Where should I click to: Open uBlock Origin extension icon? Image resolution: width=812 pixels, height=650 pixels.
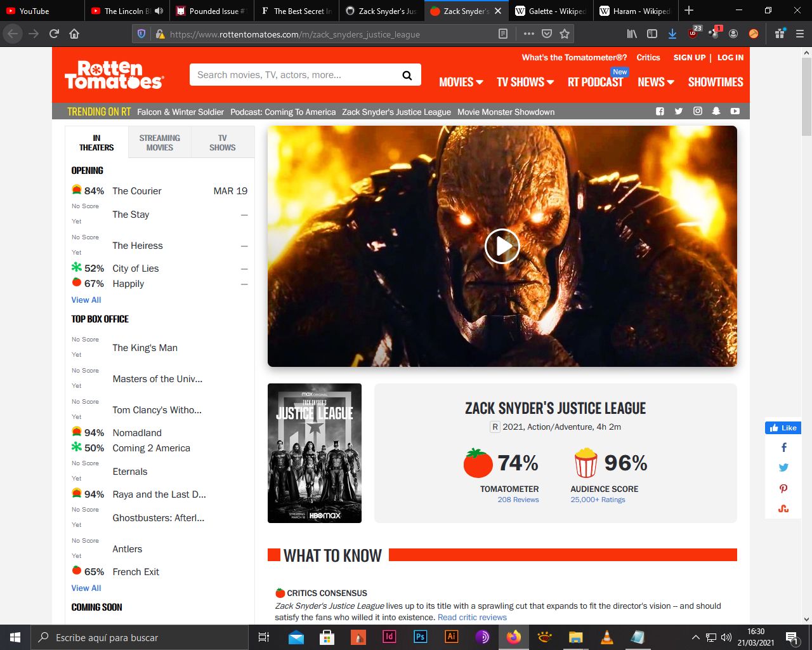pos(693,33)
